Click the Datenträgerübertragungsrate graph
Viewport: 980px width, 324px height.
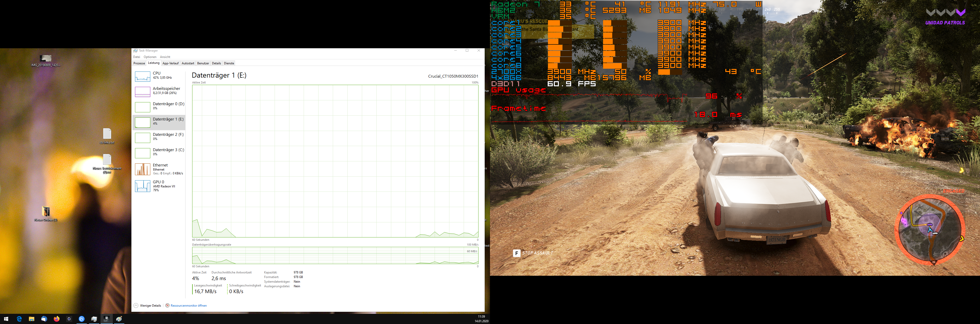click(x=335, y=256)
